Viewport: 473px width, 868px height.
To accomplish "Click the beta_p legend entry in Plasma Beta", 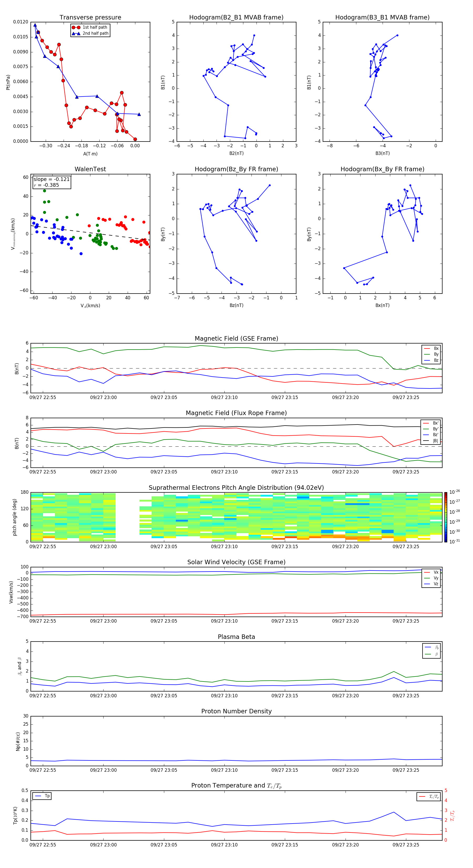I will pos(432,648).
